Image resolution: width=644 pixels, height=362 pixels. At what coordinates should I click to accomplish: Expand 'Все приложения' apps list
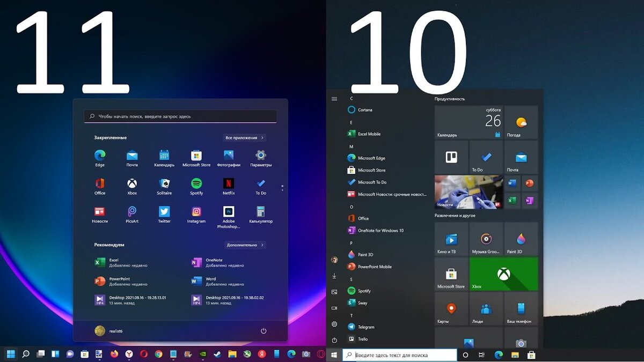coord(245,138)
